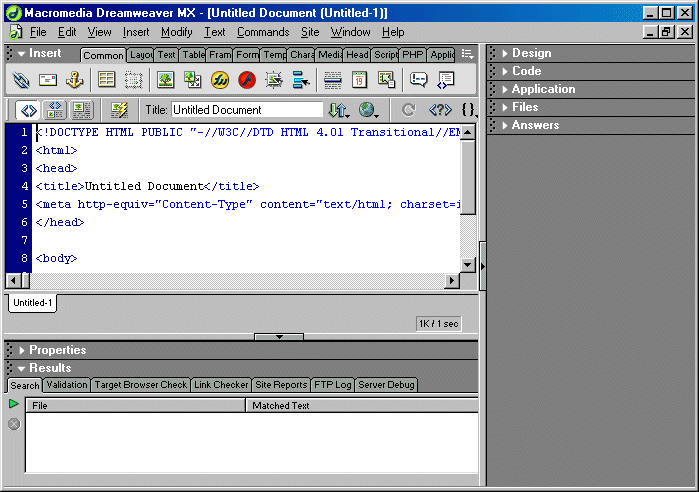The height and width of the screenshot is (492, 699).
Task: Click the Reference <?> icon
Action: coord(440,110)
